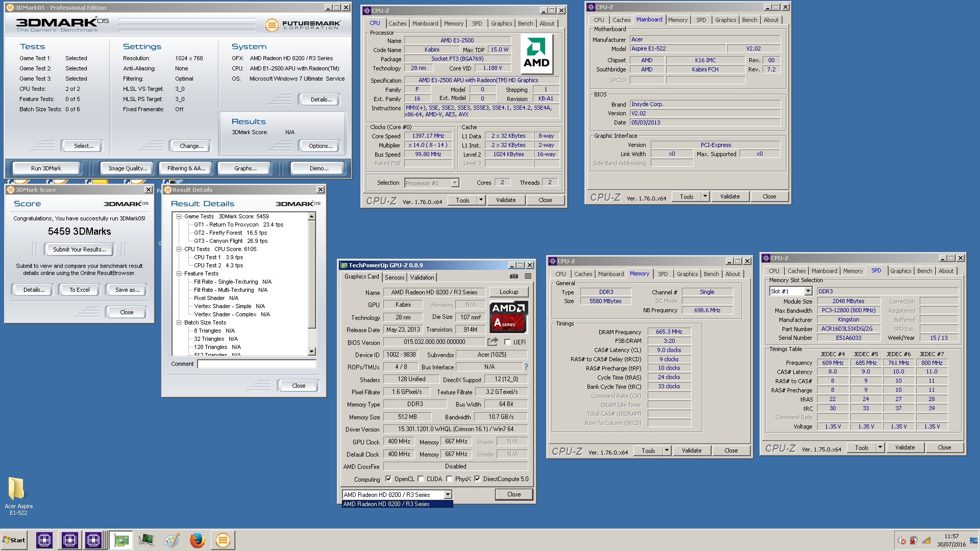Click the GPU-Z title bar icon

[x=344, y=265]
